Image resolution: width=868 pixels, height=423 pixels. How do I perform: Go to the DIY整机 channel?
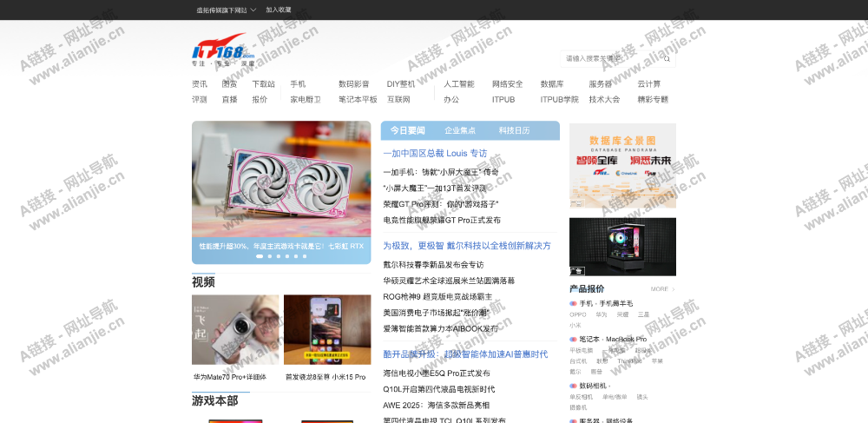point(401,84)
